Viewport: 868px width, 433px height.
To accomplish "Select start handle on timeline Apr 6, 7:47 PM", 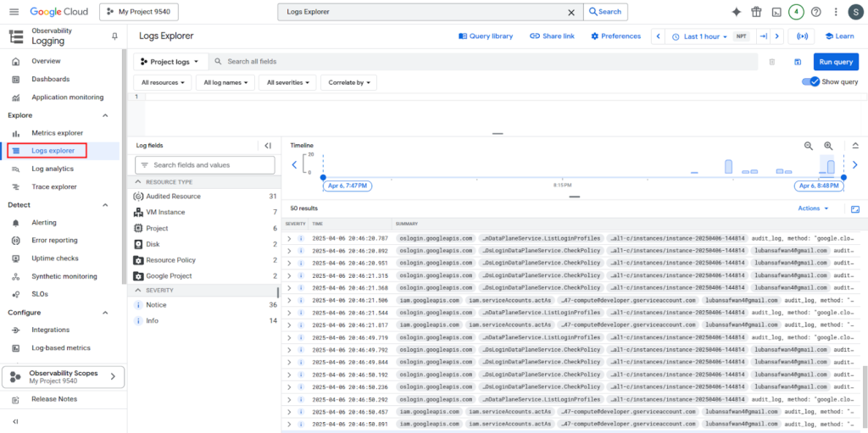I will (x=323, y=177).
